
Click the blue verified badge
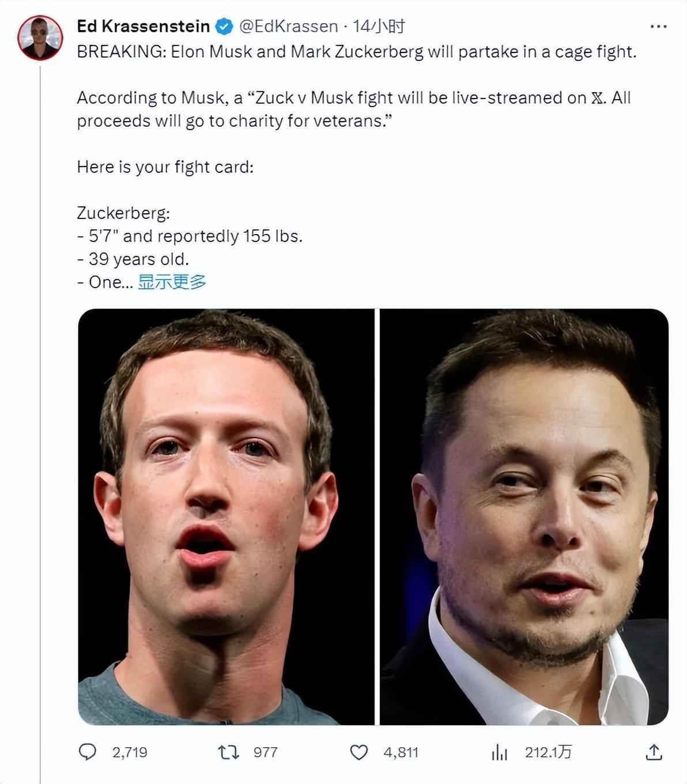[224, 27]
